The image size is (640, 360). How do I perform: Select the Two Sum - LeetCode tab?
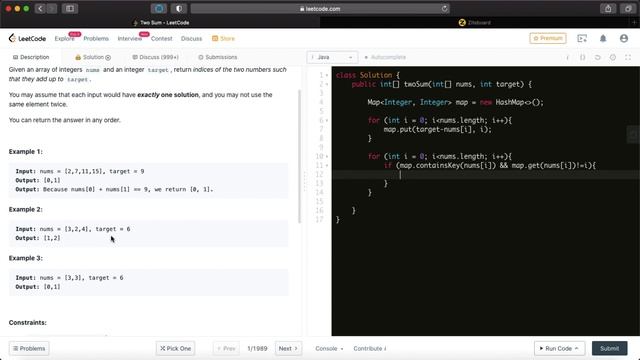[x=160, y=22]
